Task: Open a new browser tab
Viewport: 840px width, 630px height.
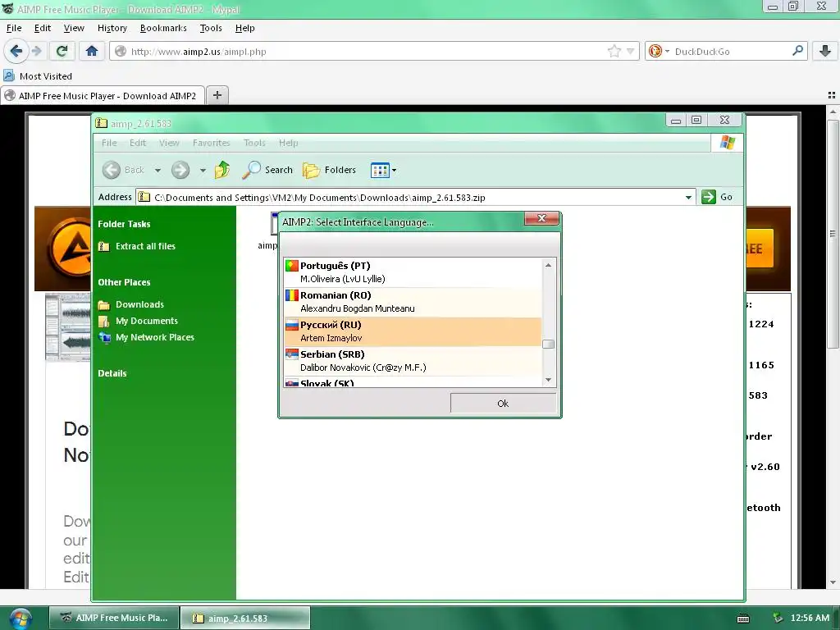Action: pos(217,95)
